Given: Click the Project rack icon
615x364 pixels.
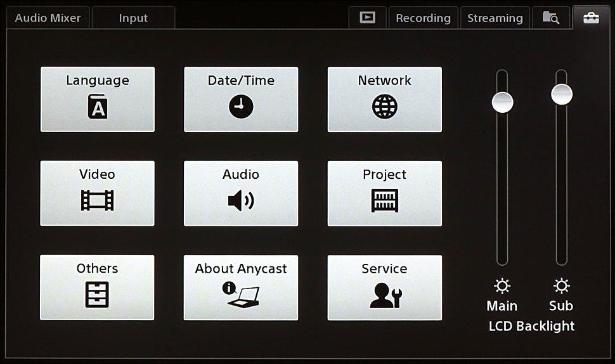Looking at the screenshot, I should tap(384, 201).
